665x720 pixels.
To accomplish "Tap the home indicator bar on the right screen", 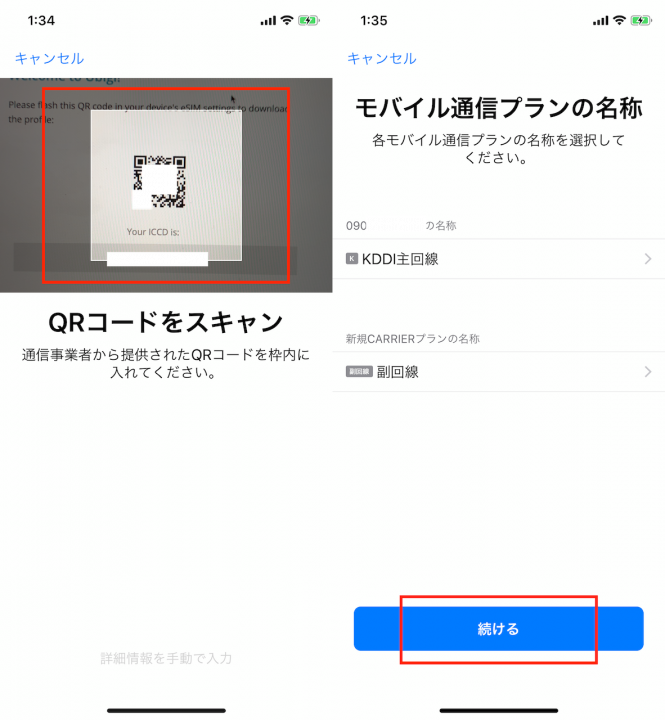I will click(x=499, y=710).
